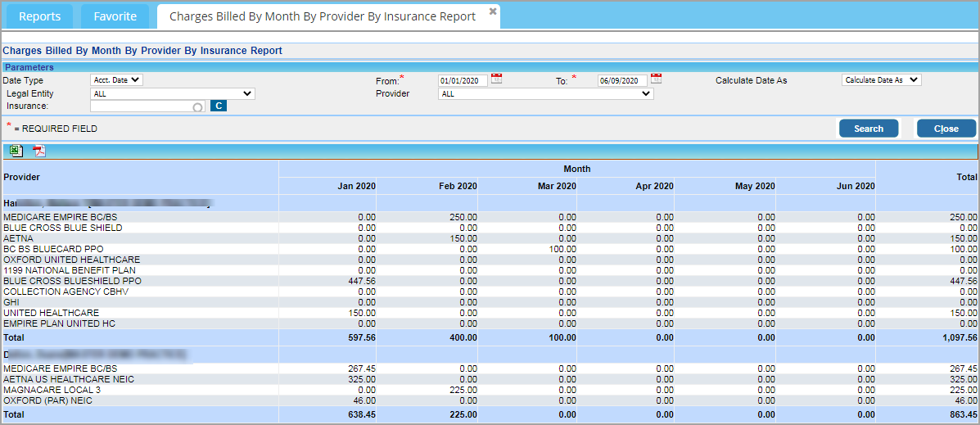Focus the From date input field
The width and height of the screenshot is (980, 425).
[463, 80]
